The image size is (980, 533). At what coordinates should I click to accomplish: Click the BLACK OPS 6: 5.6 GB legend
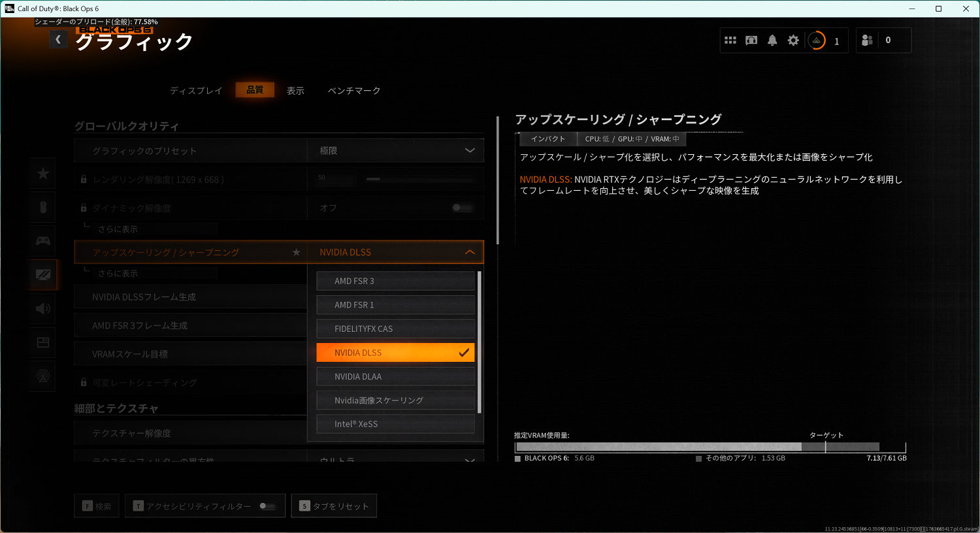pos(555,459)
